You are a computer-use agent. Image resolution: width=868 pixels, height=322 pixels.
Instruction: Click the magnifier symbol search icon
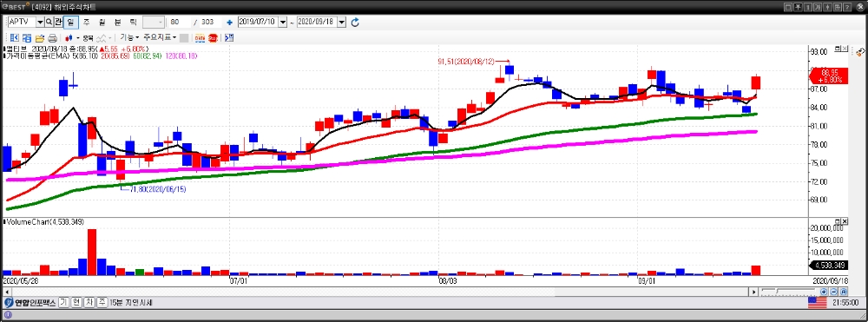49,22
